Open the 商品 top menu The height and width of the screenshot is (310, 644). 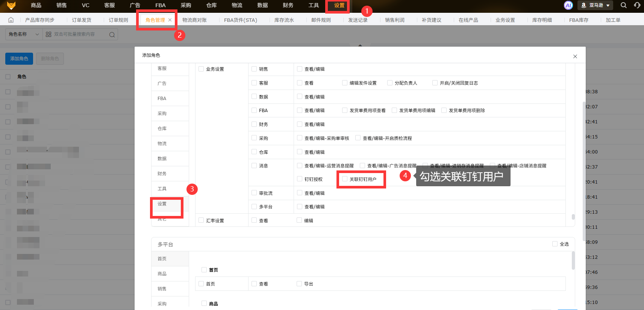[x=36, y=5]
